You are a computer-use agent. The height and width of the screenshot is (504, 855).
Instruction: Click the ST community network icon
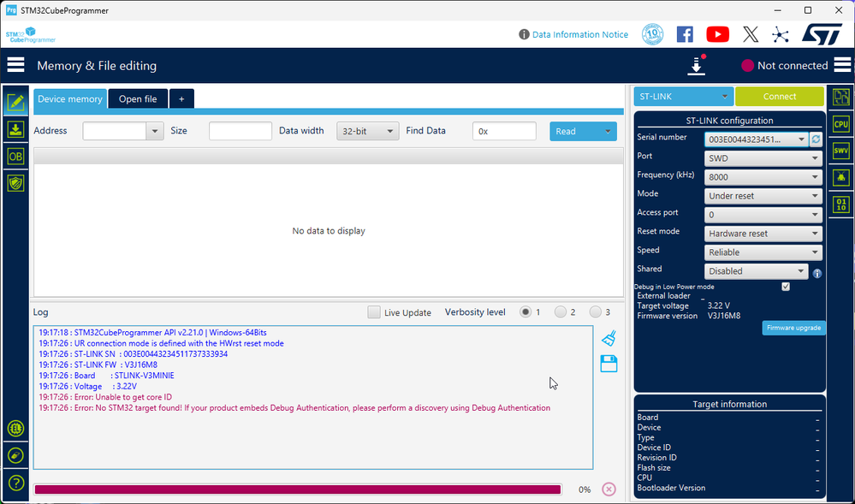coord(781,34)
